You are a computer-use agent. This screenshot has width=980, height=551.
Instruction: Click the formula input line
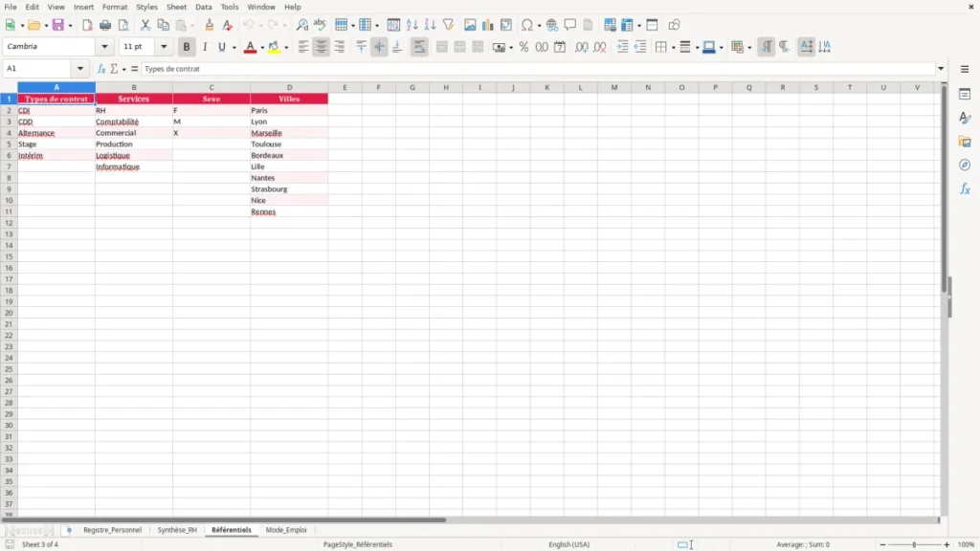pyautogui.click(x=538, y=69)
